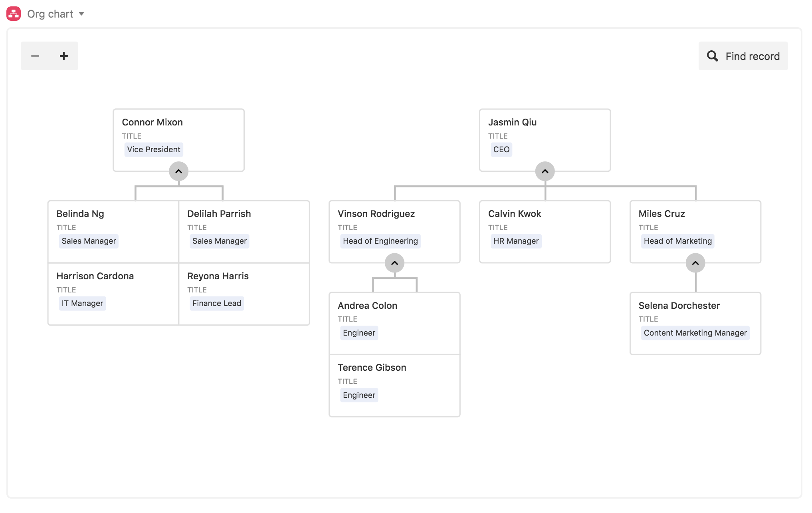Click the org chart dropdown arrow

point(82,13)
